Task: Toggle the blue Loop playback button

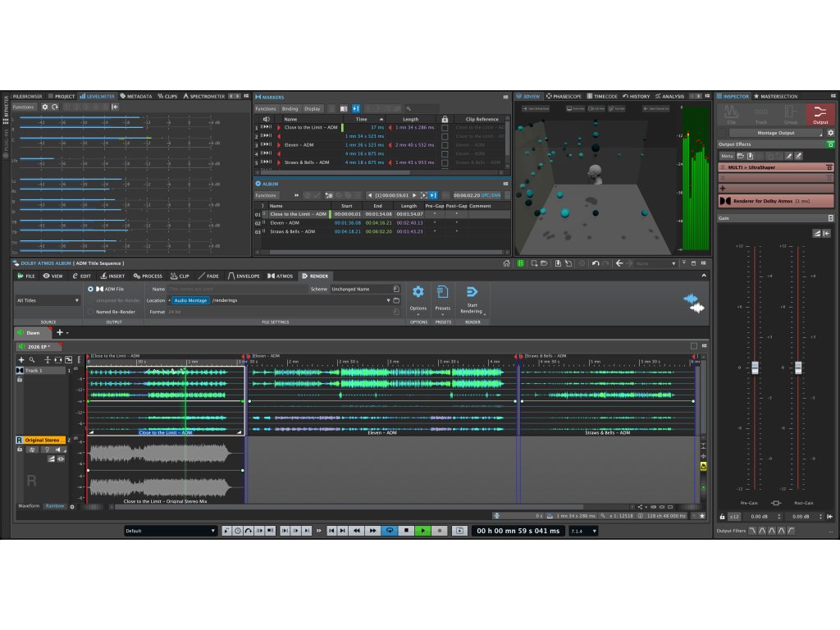Action: coord(390,531)
